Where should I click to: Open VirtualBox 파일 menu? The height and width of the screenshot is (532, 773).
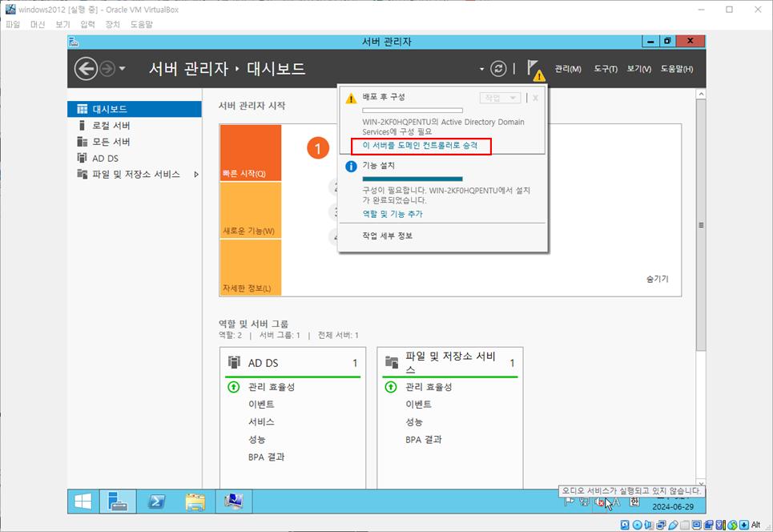coord(13,24)
